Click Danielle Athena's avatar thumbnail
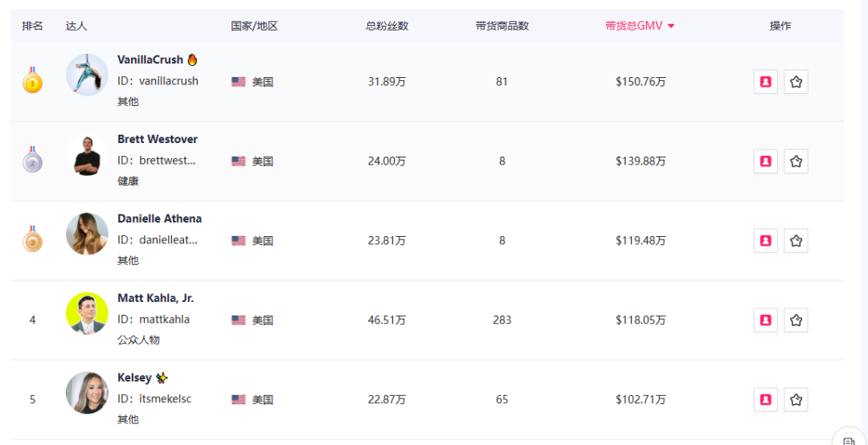868x445 pixels. [87, 234]
